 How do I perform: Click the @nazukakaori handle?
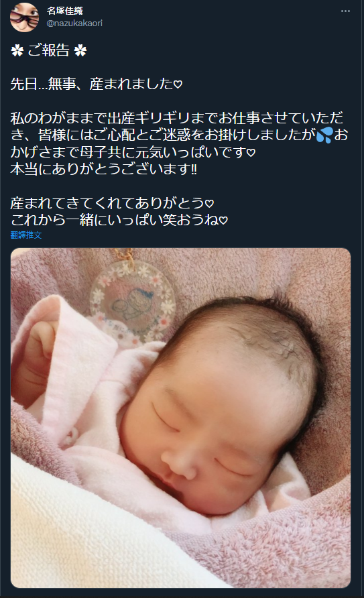74,23
